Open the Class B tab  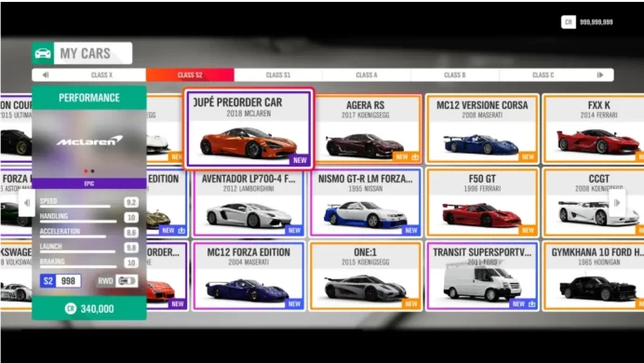point(455,75)
